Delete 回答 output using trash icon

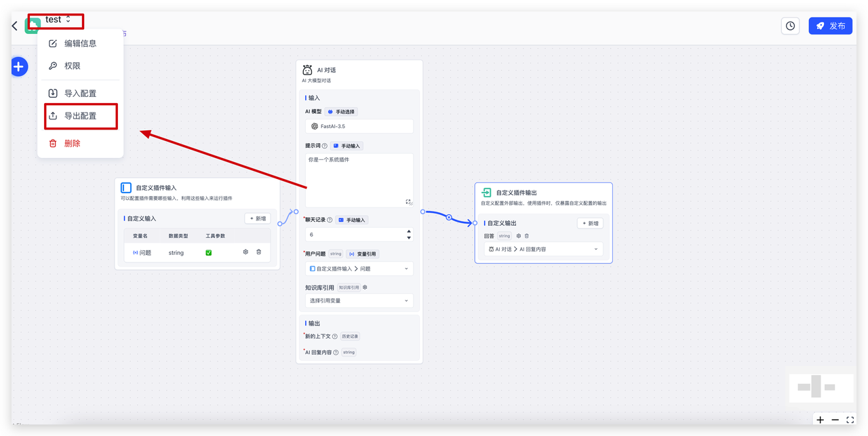click(527, 236)
